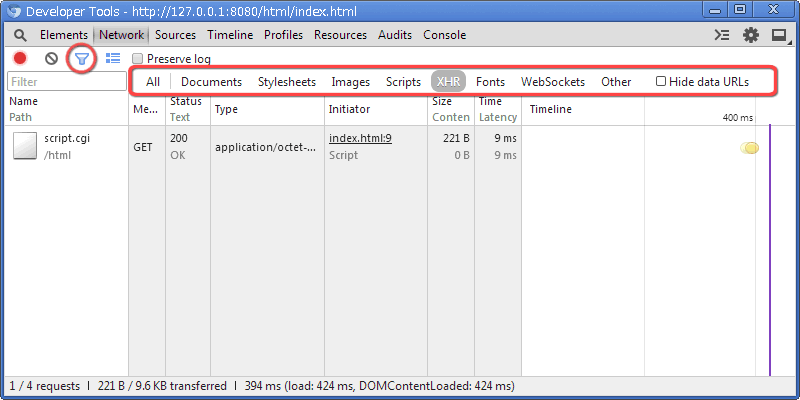This screenshot has width=800, height=400.
Task: Open the Timeline panel tab
Action: [230, 35]
